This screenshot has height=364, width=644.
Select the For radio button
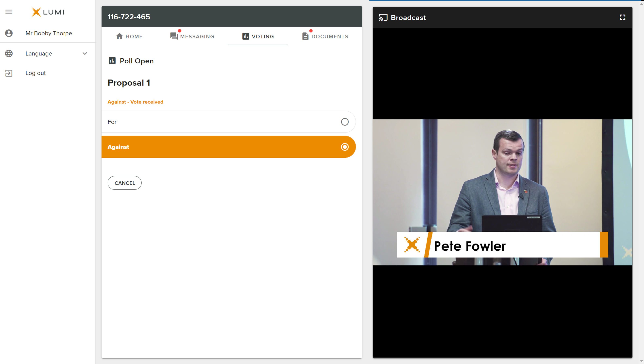coord(345,122)
